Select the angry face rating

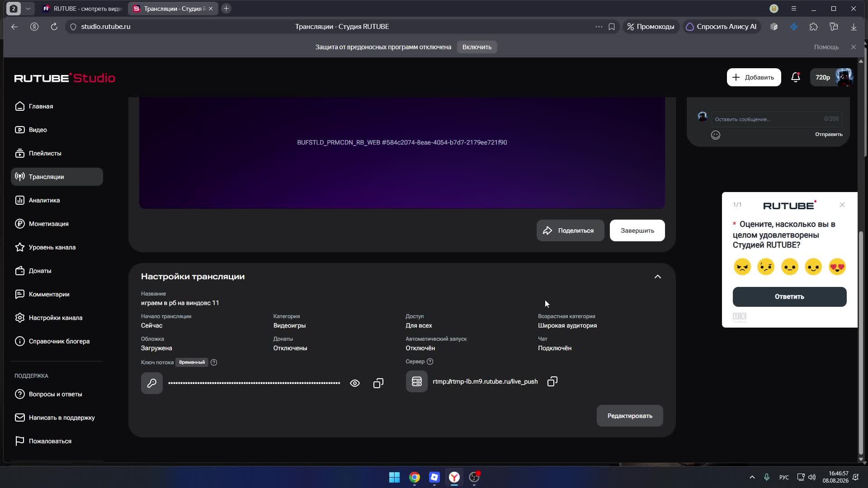pyautogui.click(x=742, y=267)
